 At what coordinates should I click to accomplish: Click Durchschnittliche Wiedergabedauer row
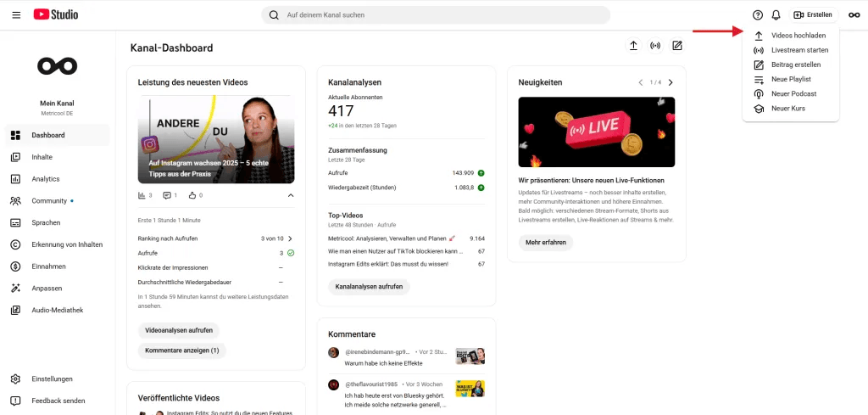pos(216,282)
